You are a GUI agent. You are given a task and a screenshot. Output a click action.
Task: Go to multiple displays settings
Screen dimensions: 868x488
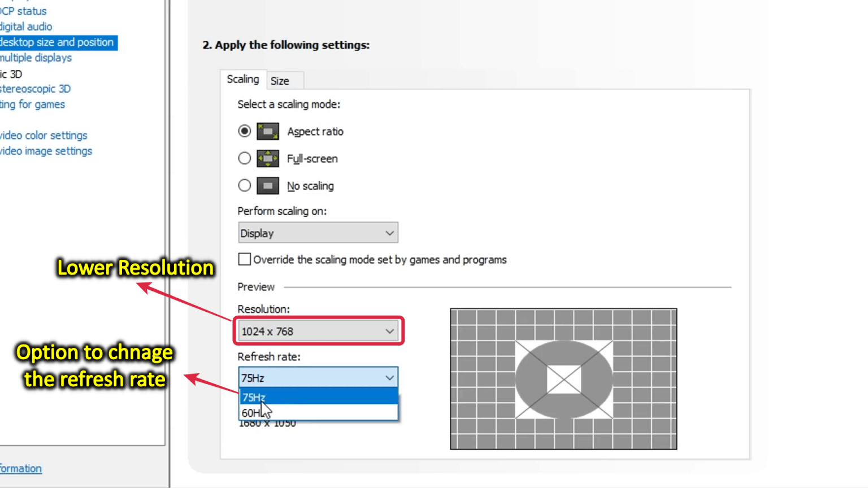coord(35,57)
